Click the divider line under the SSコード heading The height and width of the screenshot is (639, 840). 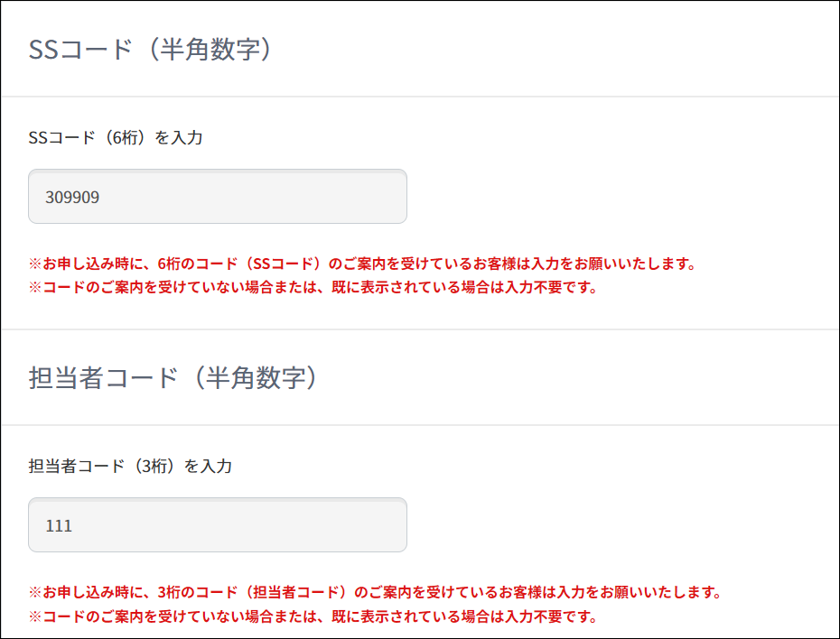pyautogui.click(x=420, y=97)
